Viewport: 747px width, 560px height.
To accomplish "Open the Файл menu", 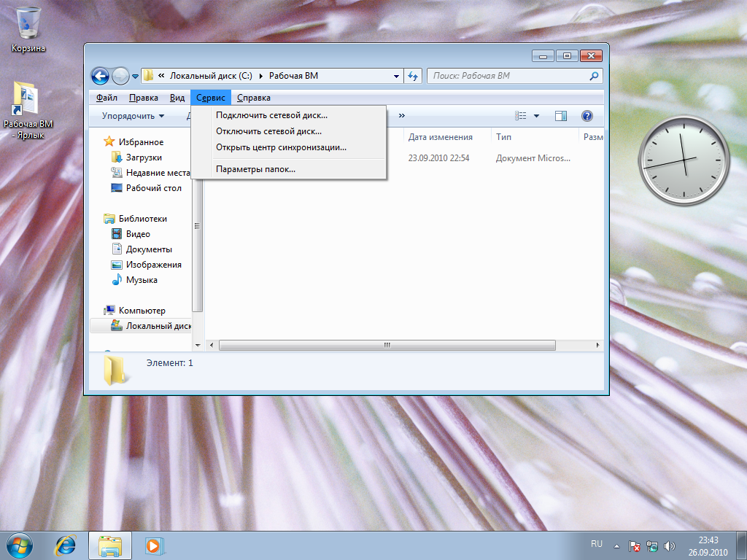I will click(107, 98).
